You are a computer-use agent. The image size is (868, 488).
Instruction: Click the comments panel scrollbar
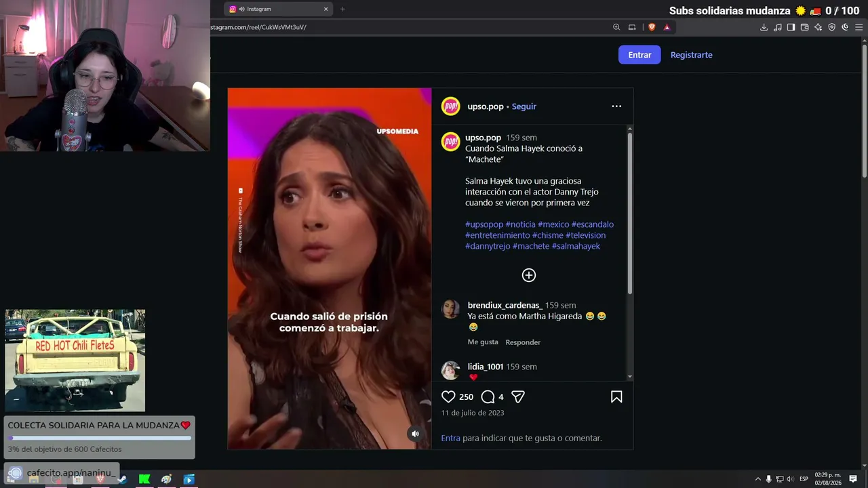point(630,213)
